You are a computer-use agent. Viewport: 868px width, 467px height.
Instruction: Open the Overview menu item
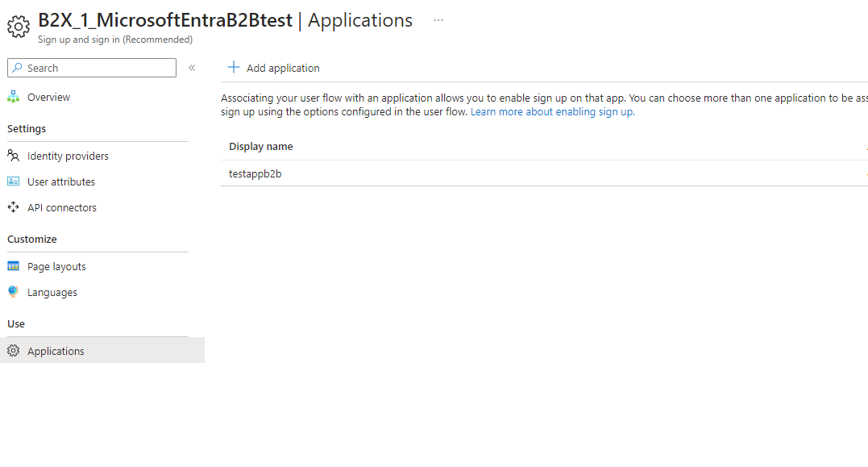pos(48,97)
